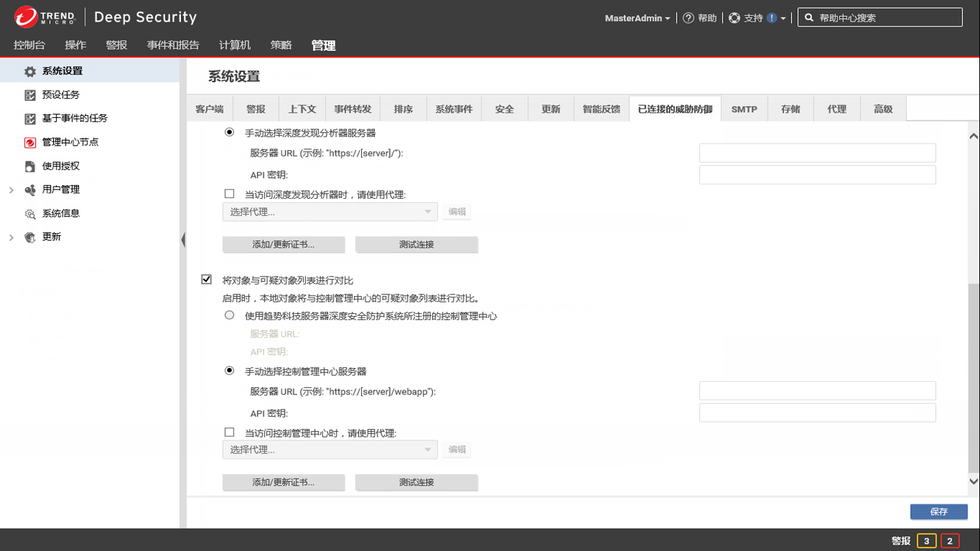Open 管理中心节点 via its red icon
The height and width of the screenshot is (551, 980).
[x=30, y=142]
